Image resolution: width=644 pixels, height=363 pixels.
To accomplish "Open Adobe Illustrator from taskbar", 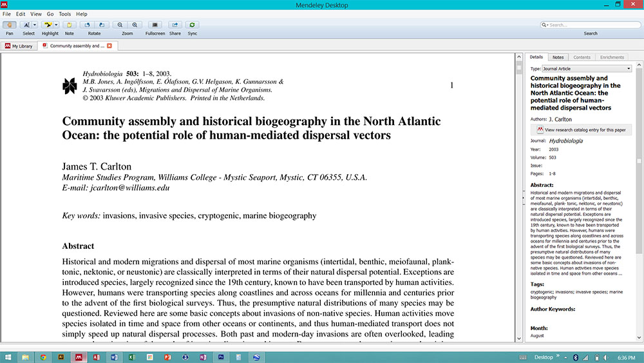I will click(x=61, y=357).
